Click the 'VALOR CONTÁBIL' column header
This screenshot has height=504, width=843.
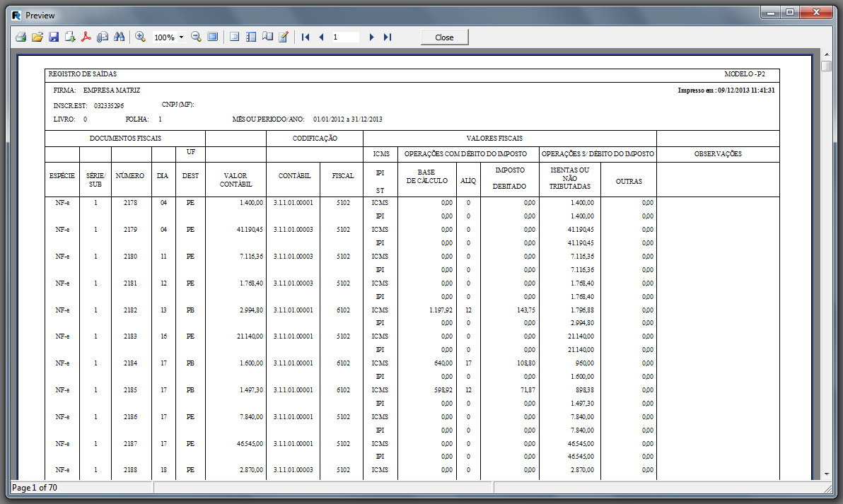click(236, 180)
